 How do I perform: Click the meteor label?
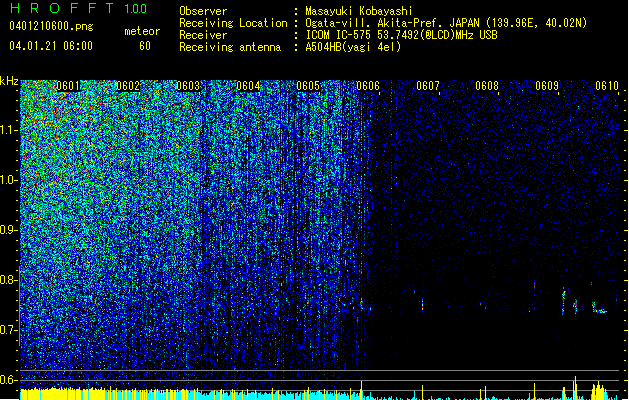142,31
